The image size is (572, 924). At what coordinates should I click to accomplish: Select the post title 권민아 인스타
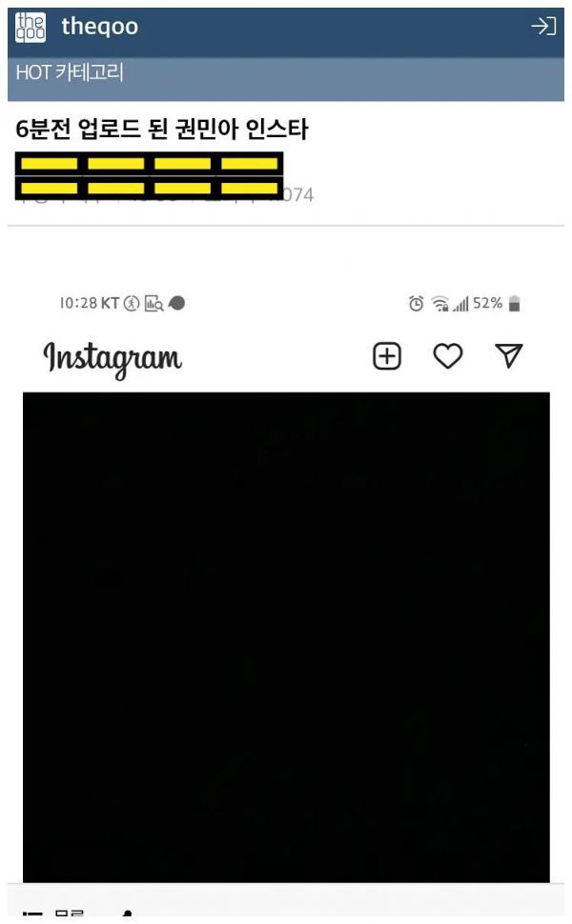(x=161, y=129)
